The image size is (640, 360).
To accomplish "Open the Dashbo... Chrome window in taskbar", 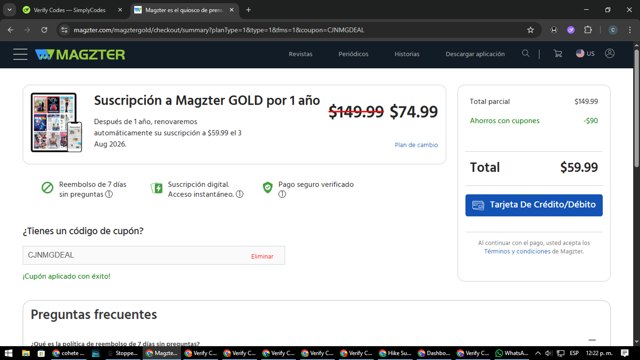I will [434, 353].
